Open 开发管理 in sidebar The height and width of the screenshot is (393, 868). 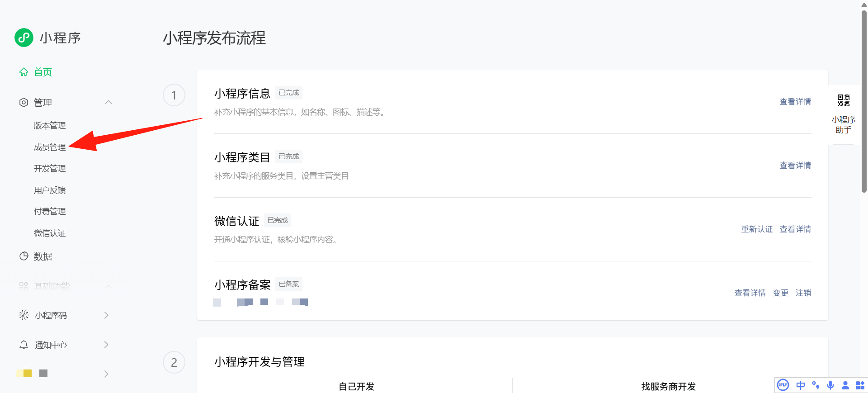[x=50, y=168]
